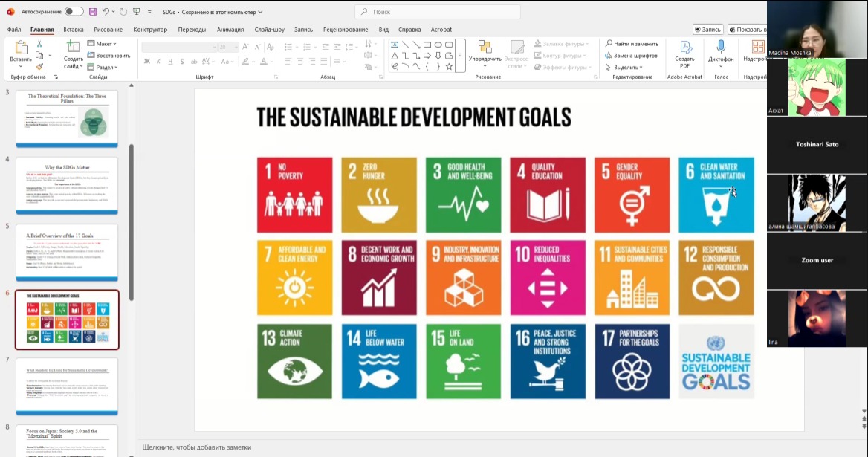
Task: Expand the shapes gallery more arrow
Action: click(460, 56)
